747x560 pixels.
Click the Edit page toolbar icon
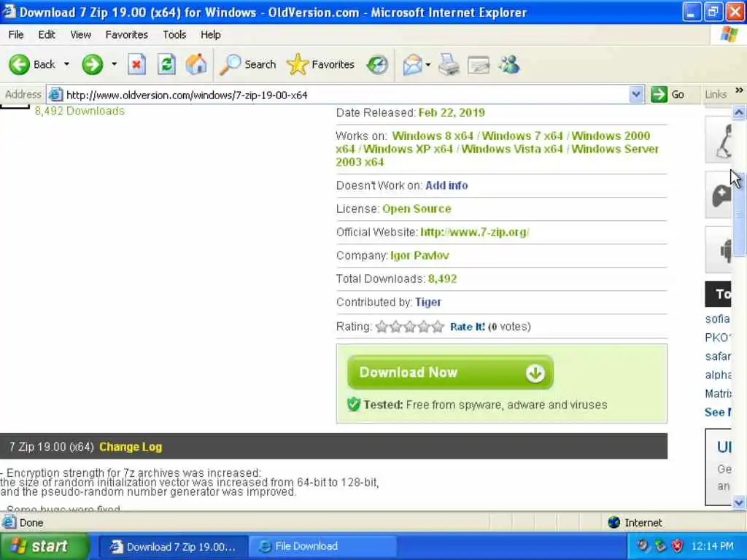tap(479, 65)
